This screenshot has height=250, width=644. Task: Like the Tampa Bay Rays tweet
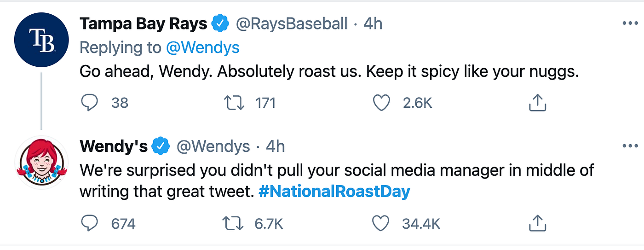(x=381, y=103)
